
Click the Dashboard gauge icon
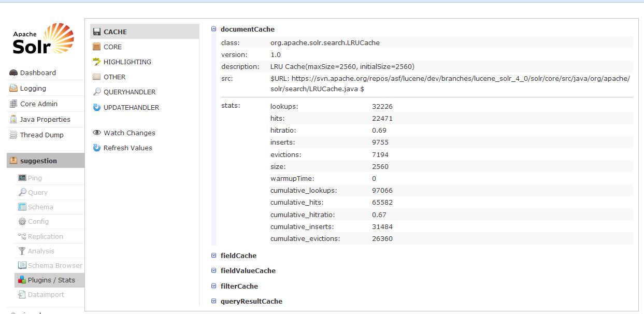click(x=13, y=73)
